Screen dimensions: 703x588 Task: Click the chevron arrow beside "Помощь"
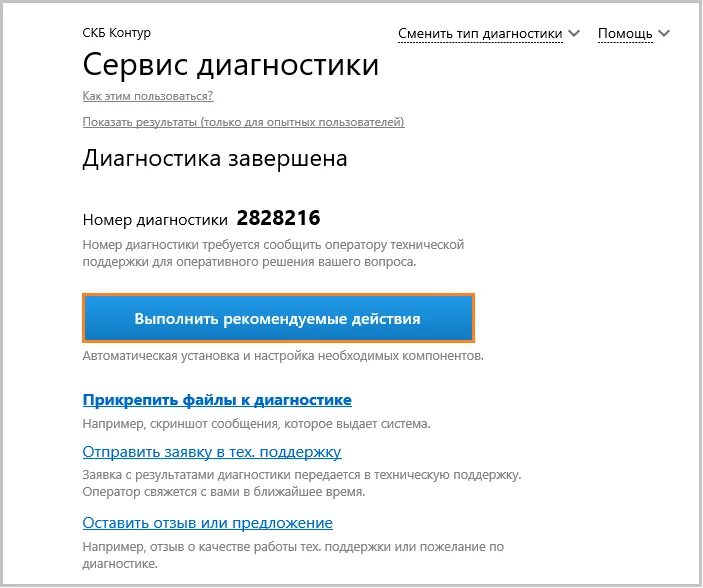pos(664,33)
